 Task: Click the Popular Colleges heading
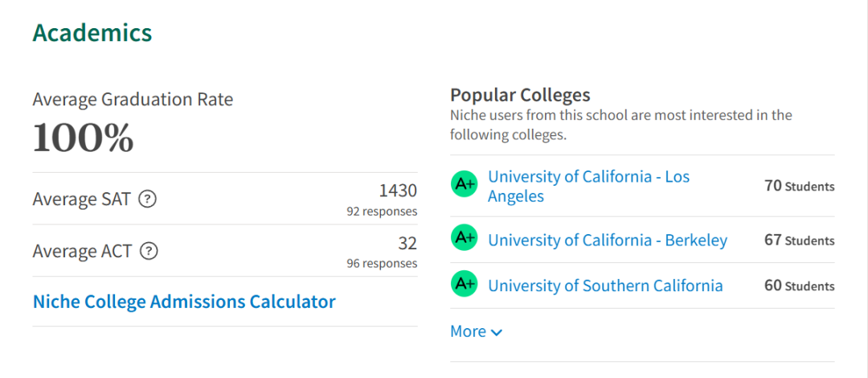pos(520,96)
